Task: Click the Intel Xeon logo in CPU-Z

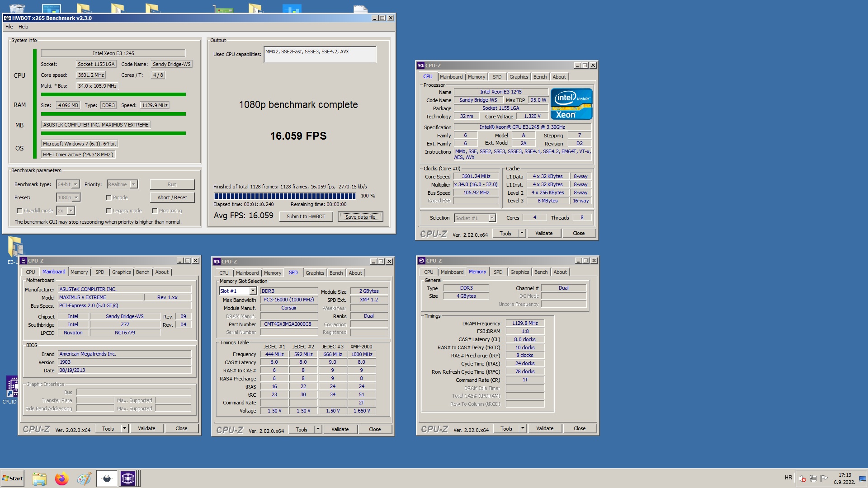Action: tap(571, 104)
